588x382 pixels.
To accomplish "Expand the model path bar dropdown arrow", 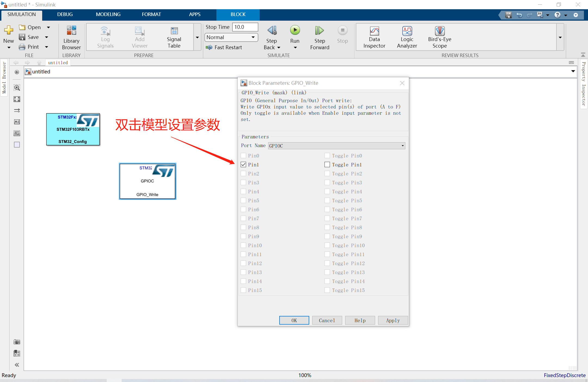I will coord(573,71).
